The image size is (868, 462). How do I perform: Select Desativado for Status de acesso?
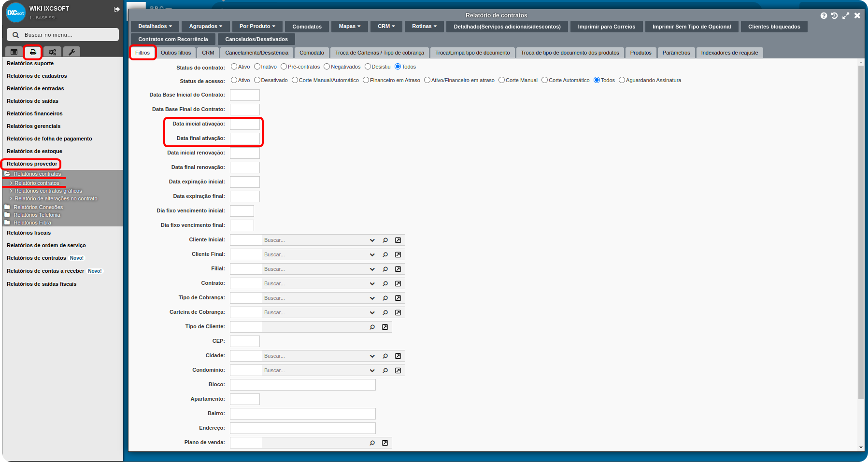[x=257, y=80]
